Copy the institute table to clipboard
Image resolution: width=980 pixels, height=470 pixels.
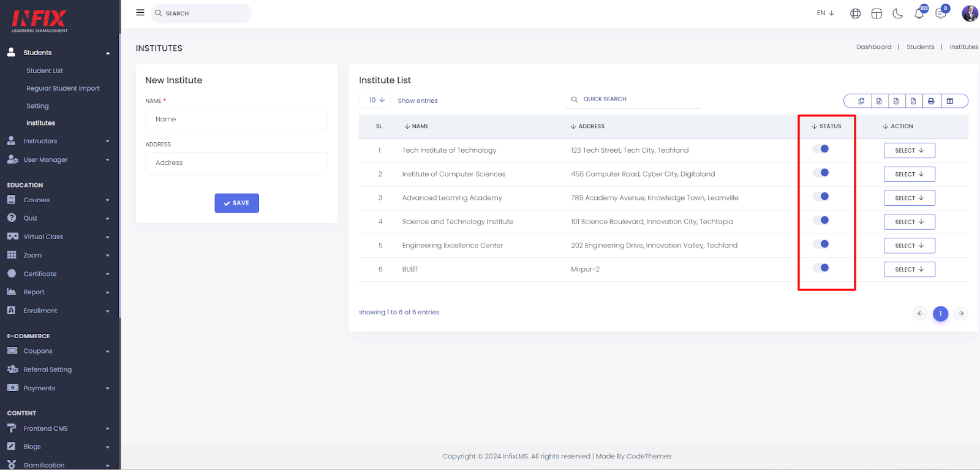[x=861, y=101]
